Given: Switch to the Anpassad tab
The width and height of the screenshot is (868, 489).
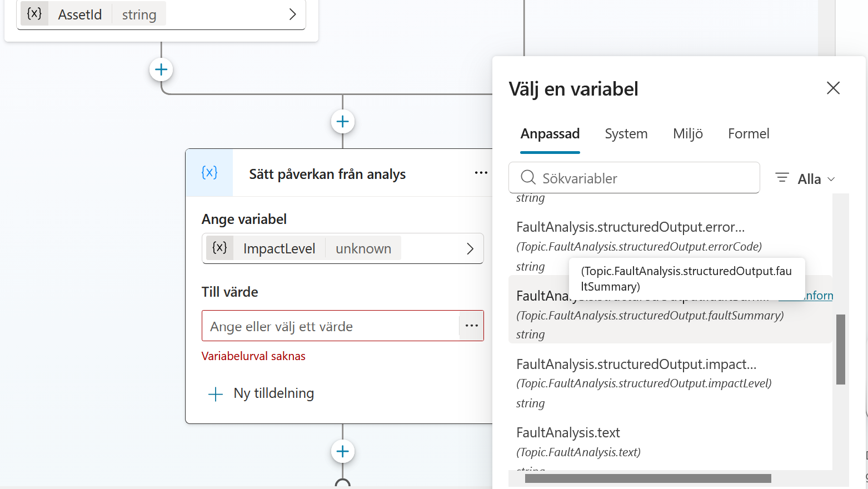Looking at the screenshot, I should point(550,134).
